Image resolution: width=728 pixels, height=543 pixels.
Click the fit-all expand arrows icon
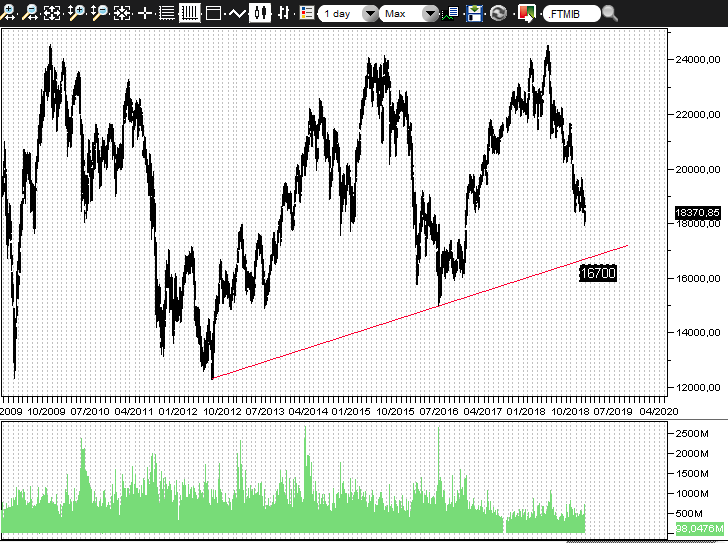[x=52, y=13]
